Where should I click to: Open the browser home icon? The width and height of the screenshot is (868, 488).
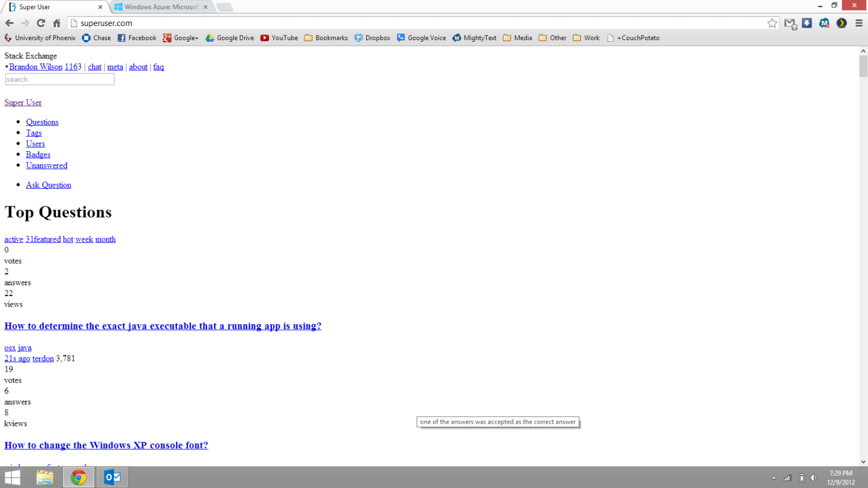[57, 23]
